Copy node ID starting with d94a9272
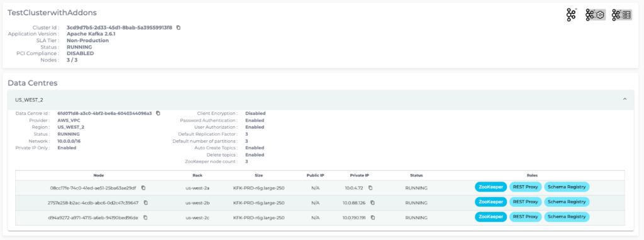 click(145, 217)
